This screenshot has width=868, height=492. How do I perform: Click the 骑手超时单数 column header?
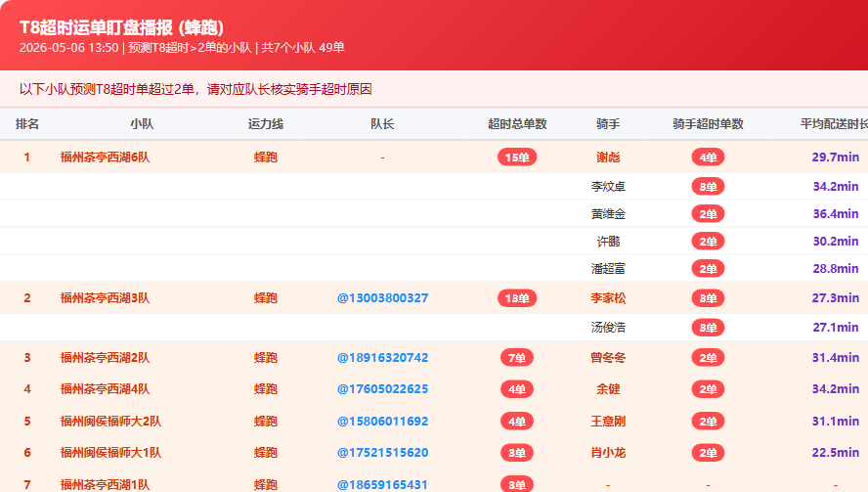point(708,124)
